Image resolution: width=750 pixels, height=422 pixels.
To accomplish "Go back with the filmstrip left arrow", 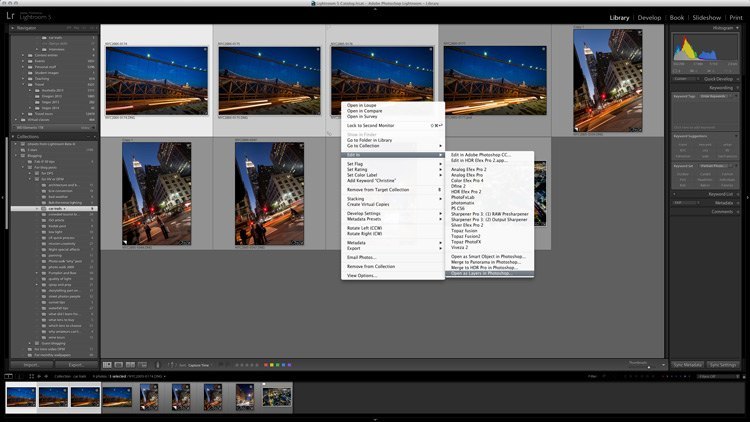I will [x=39, y=377].
